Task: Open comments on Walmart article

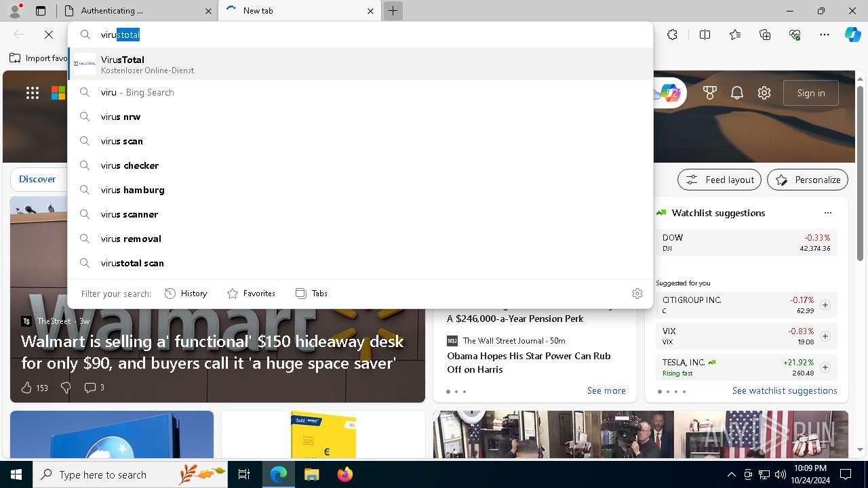Action: click(94, 388)
